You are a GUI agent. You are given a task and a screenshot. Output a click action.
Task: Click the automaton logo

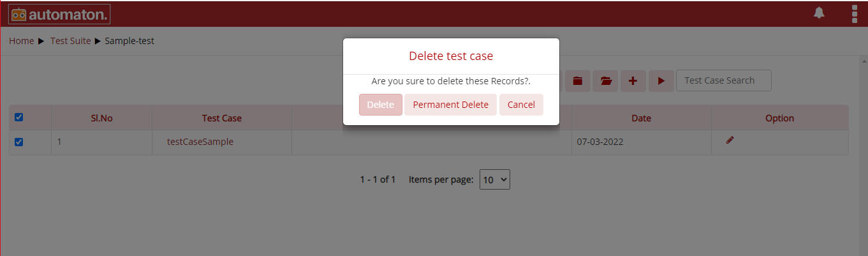[x=59, y=14]
